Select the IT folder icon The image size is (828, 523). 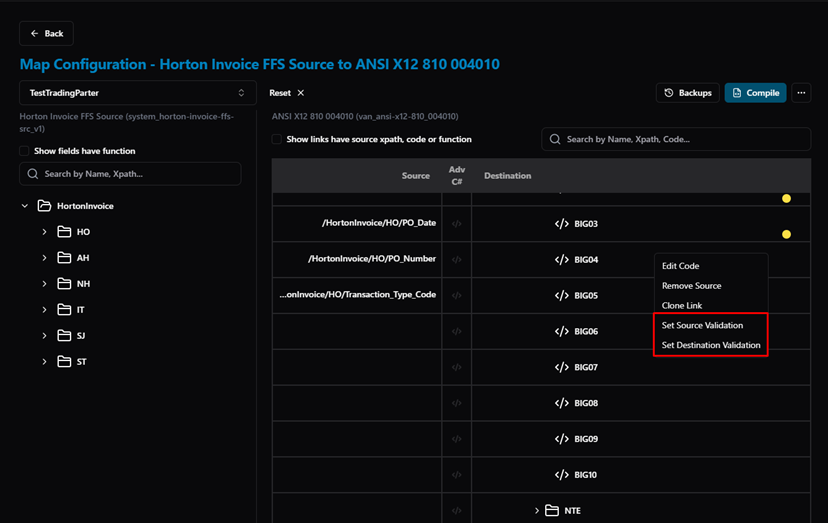pyautogui.click(x=64, y=310)
